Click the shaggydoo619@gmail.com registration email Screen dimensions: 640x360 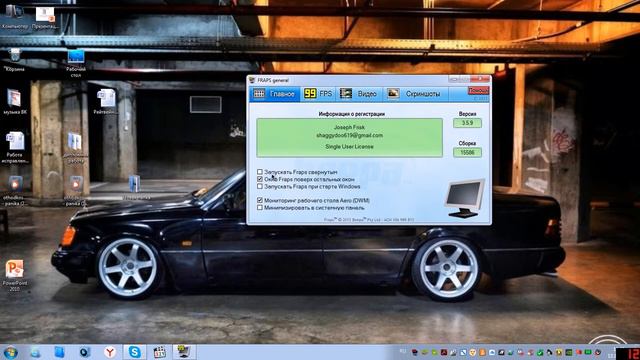[349, 136]
